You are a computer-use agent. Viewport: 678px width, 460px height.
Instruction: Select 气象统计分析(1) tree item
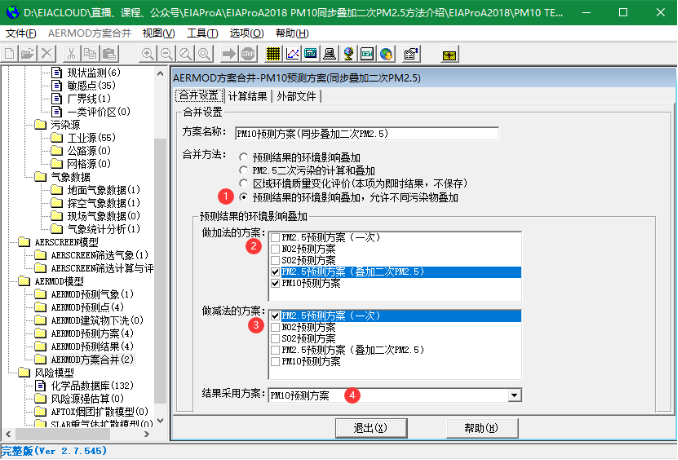104,229
